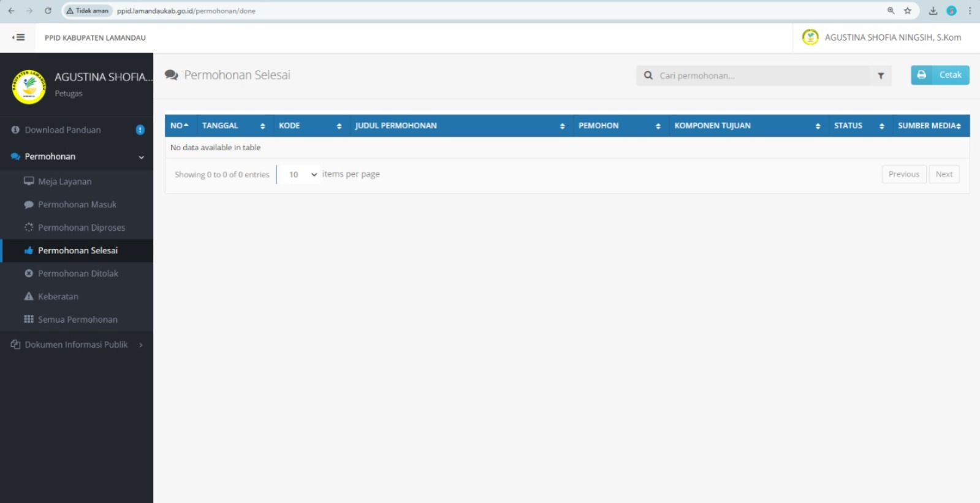Viewport: 980px width, 503px height.
Task: Click the Previous pagination button
Action: click(x=904, y=174)
